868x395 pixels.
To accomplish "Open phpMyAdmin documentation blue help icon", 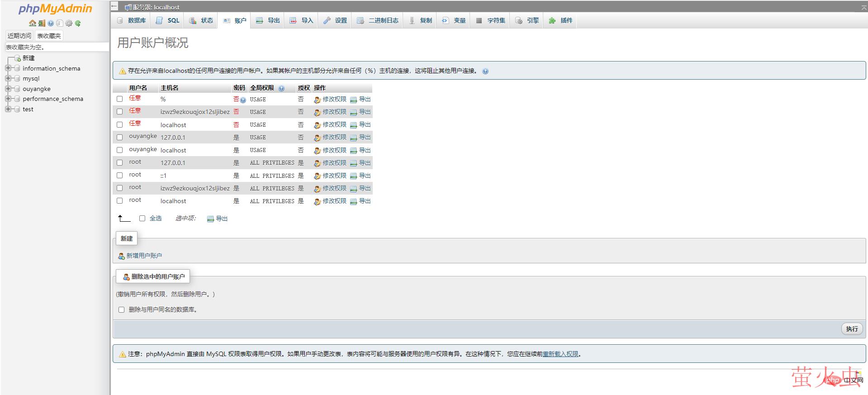I will (51, 23).
